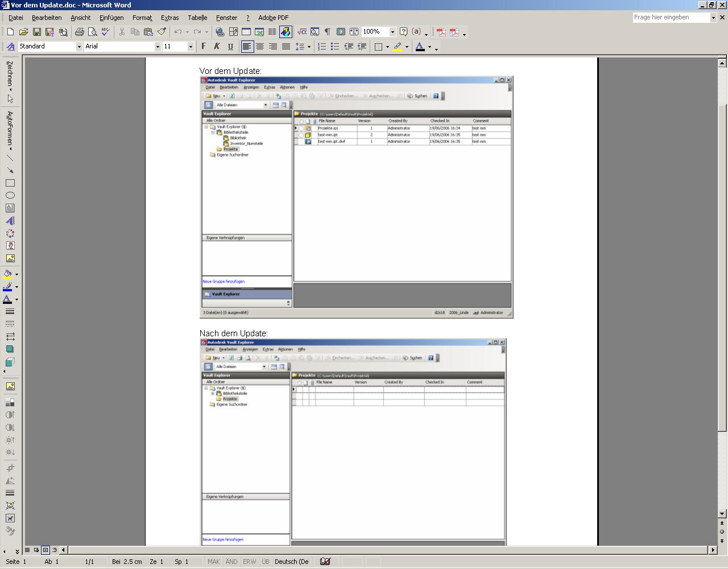Viewport: 728px width, 569px height.
Task: Open the Format menu
Action: [142, 18]
